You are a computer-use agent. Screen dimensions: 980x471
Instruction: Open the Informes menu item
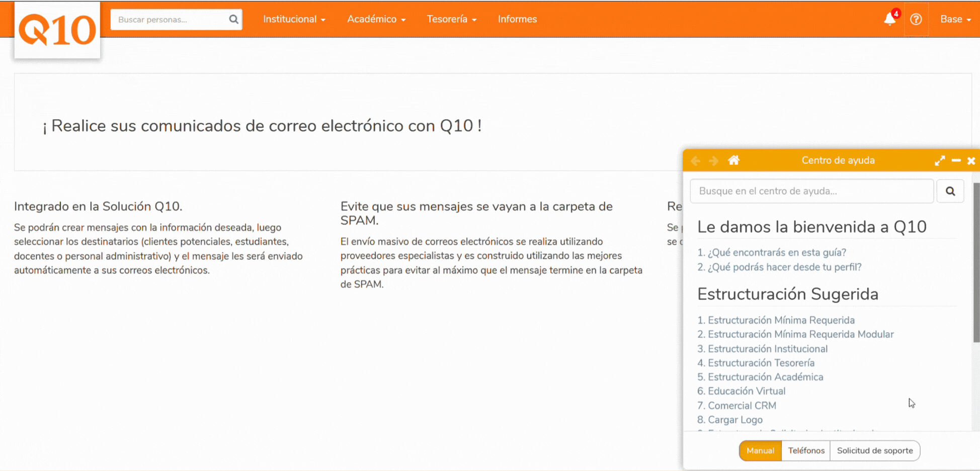(x=518, y=19)
